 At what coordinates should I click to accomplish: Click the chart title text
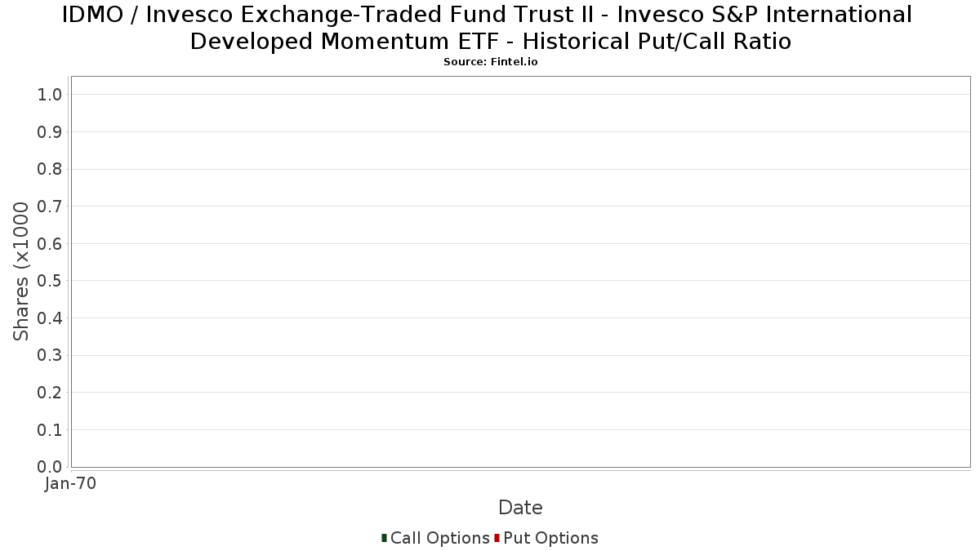click(x=490, y=27)
